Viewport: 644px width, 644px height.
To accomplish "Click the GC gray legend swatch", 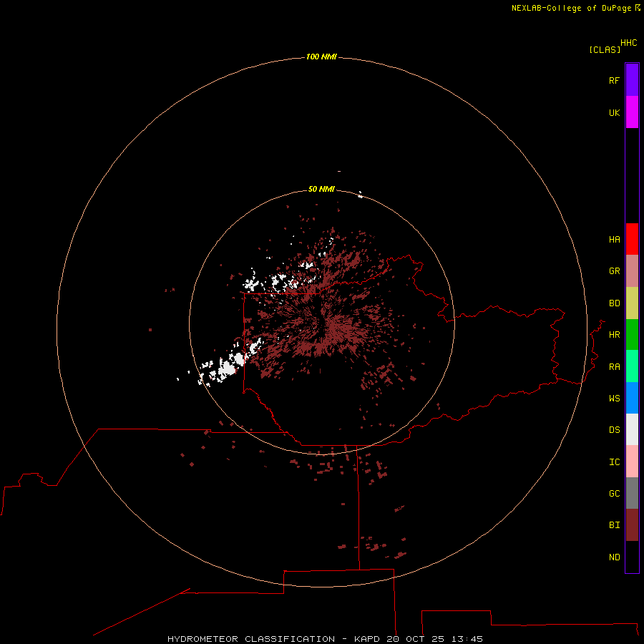I will click(x=632, y=493).
